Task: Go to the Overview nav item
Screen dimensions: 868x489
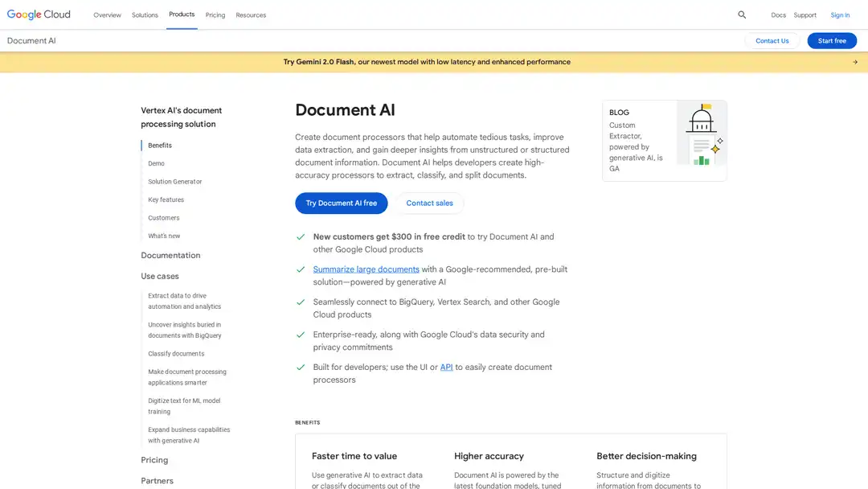Action: coord(108,15)
